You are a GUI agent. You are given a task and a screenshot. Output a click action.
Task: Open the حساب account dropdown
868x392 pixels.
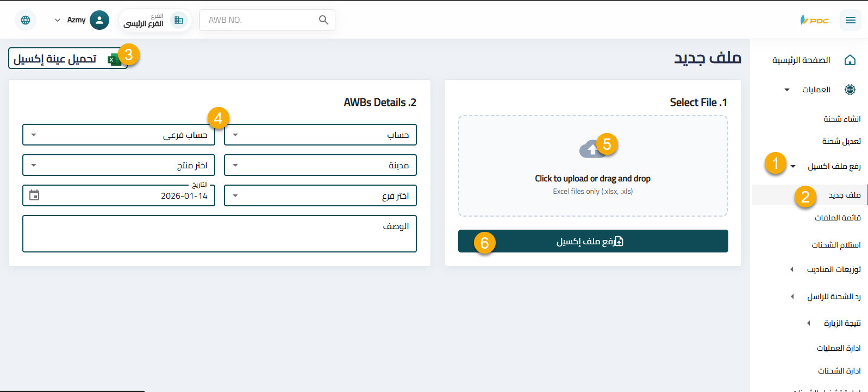320,135
